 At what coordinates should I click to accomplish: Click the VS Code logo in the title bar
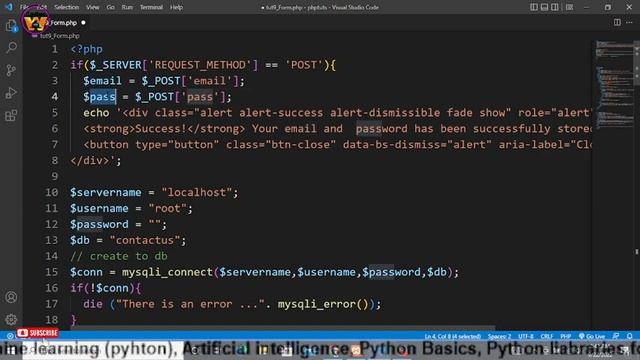[x=9, y=7]
